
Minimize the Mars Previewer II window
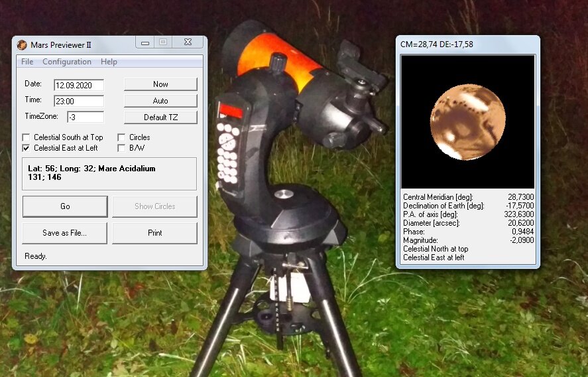click(145, 42)
